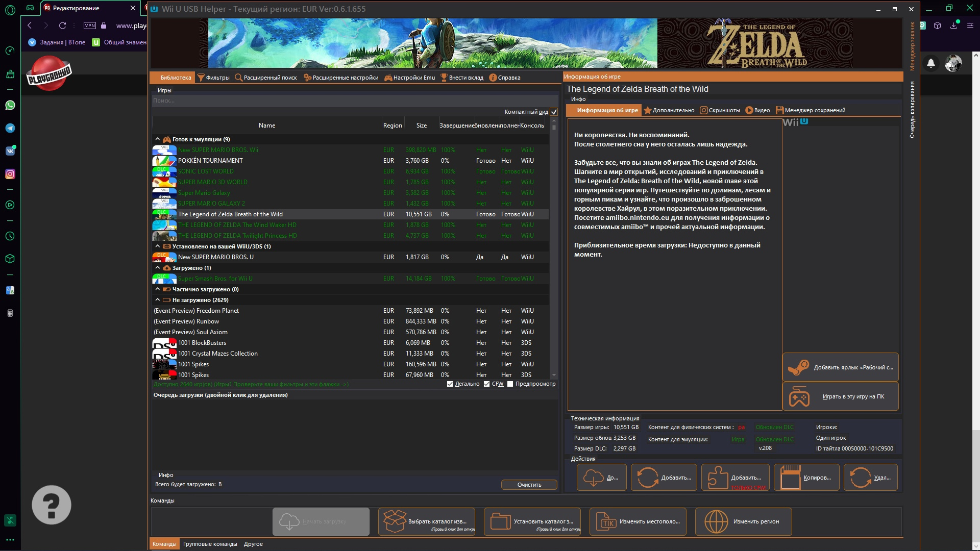Image resolution: width=980 pixels, height=551 pixels.
Task: Switch to the «Дополнительно» info tab
Action: [x=669, y=110]
